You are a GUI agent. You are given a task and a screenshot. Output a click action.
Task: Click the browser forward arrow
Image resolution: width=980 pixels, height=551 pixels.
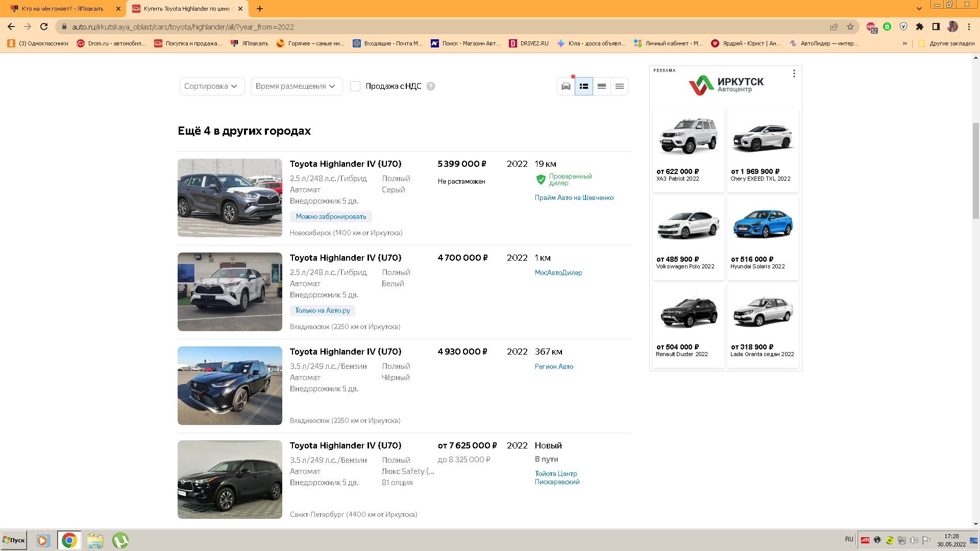[28, 27]
